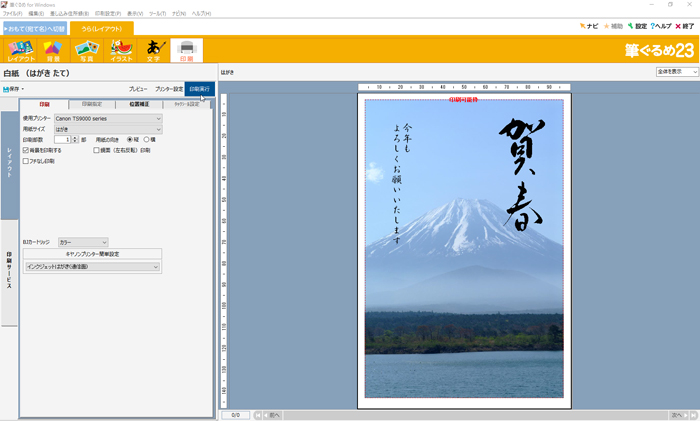Open the イラスト illustration tool
Screen dimensions: 700x421
[121, 50]
